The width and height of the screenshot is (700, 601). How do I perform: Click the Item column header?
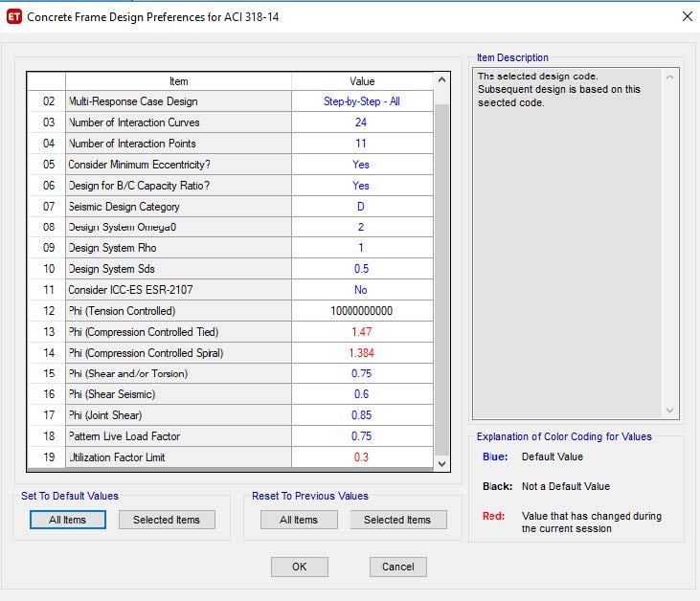click(x=178, y=81)
